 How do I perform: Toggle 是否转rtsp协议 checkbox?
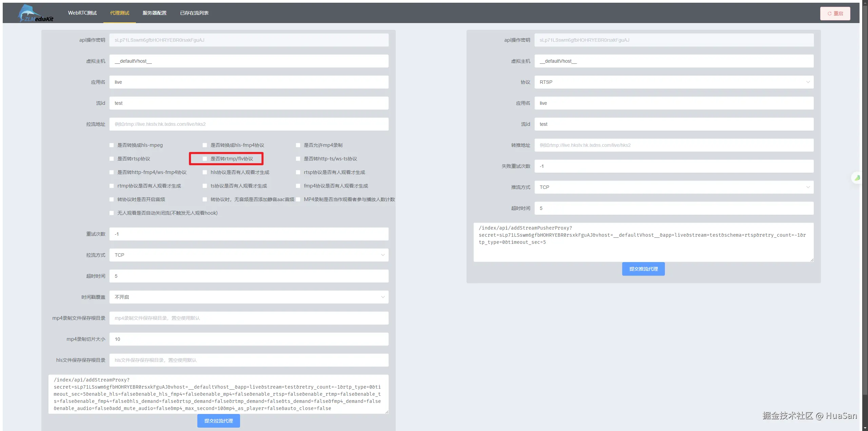pos(112,159)
